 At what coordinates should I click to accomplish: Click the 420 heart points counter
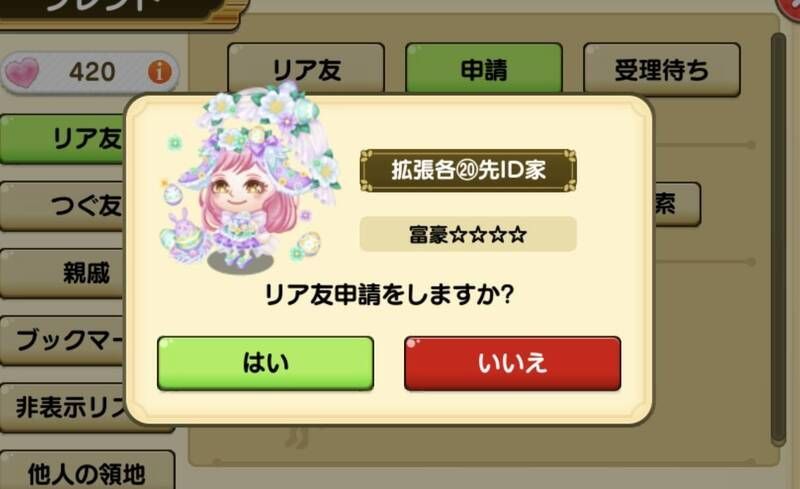pyautogui.click(x=90, y=72)
